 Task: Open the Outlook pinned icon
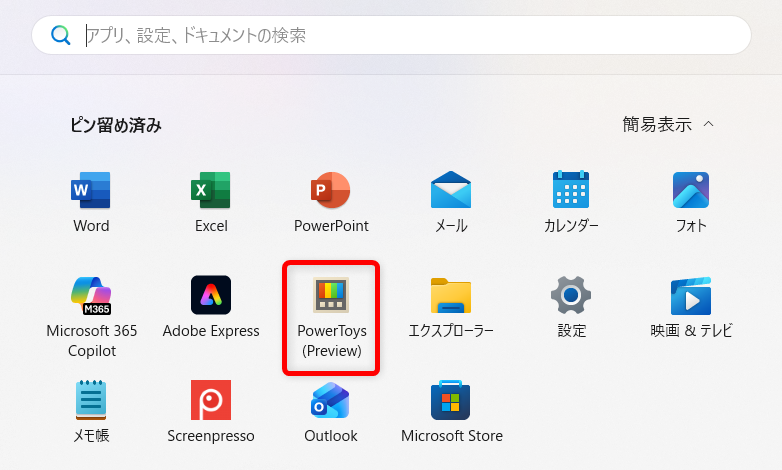click(330, 400)
